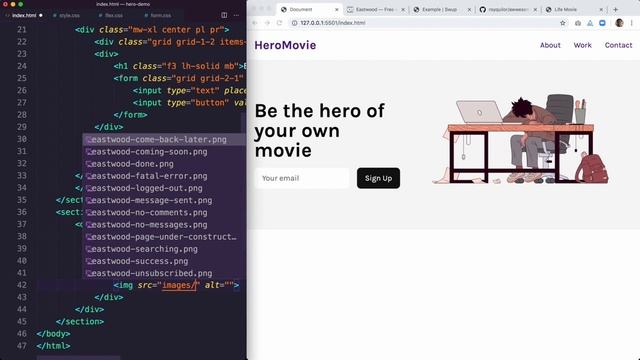Select eastwood-fatal-error.png suggestion
This screenshot has height=360, width=640.
pyautogui.click(x=164, y=176)
